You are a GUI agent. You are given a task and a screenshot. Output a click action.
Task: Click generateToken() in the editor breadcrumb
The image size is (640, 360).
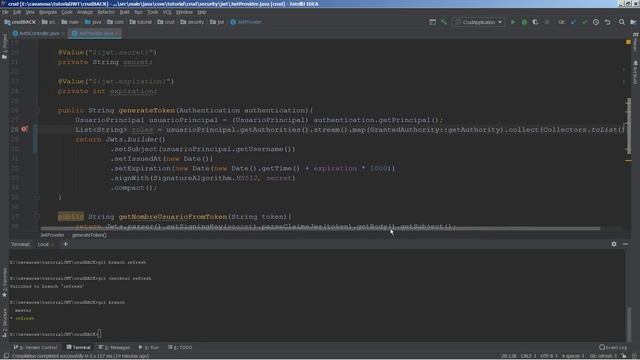tap(89, 235)
